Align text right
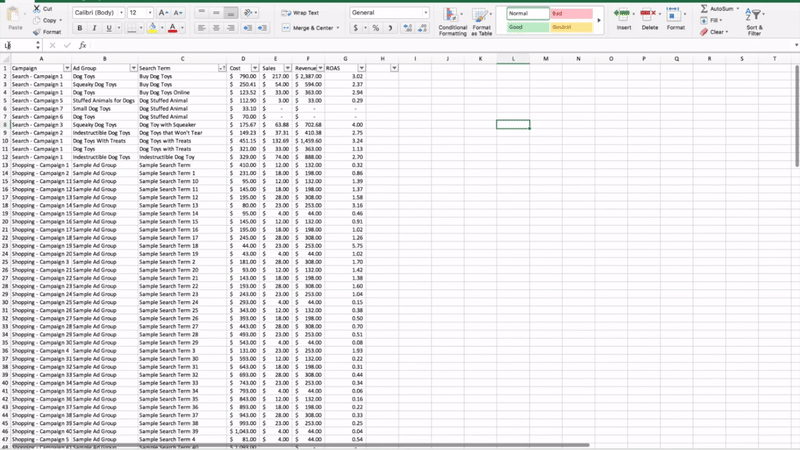 [x=231, y=28]
